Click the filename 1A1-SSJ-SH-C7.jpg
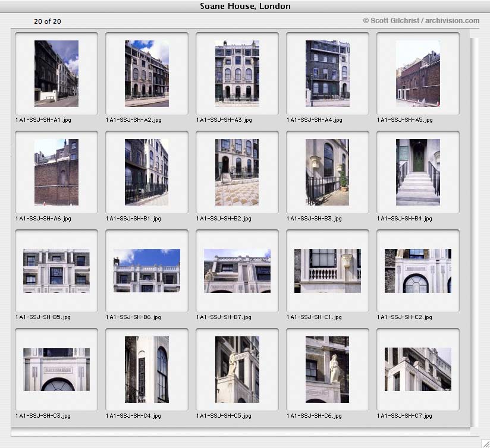The image size is (490, 448). click(x=405, y=416)
